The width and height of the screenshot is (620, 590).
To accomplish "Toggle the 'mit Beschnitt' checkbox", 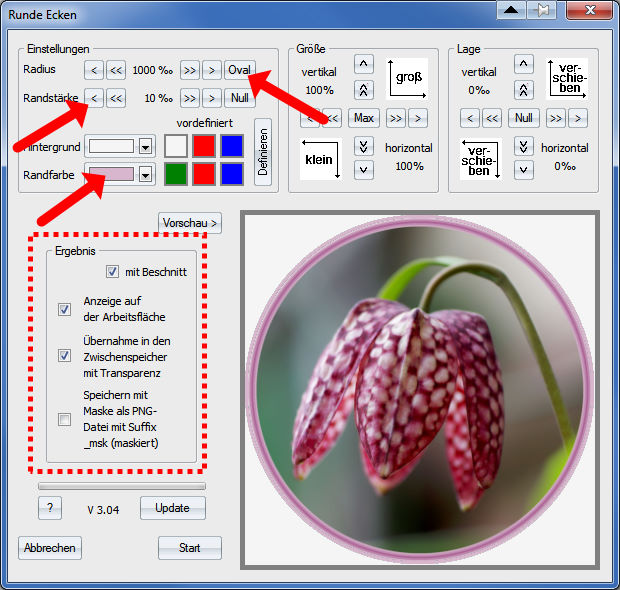I will [112, 272].
